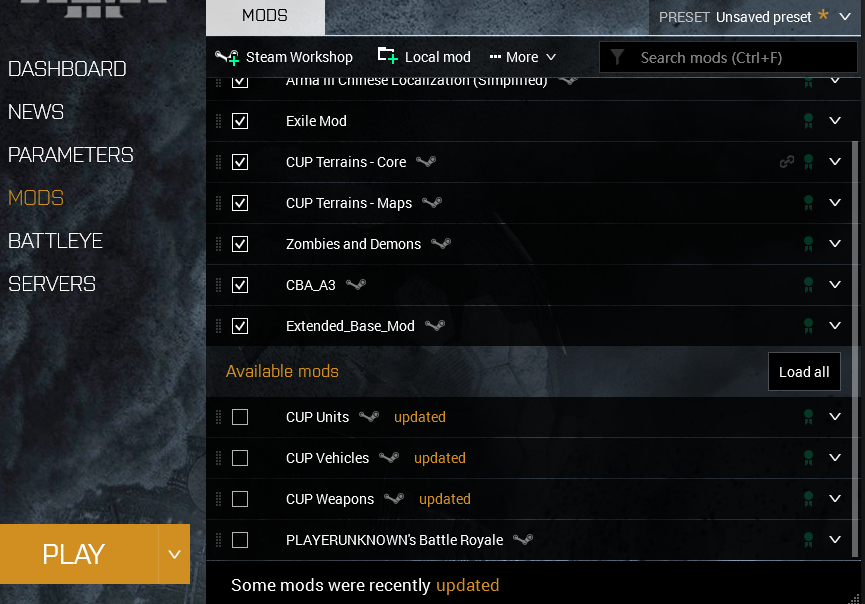The width and height of the screenshot is (865, 604).
Task: Expand Extended_Base_Mod details chevron
Action: pyautogui.click(x=835, y=325)
